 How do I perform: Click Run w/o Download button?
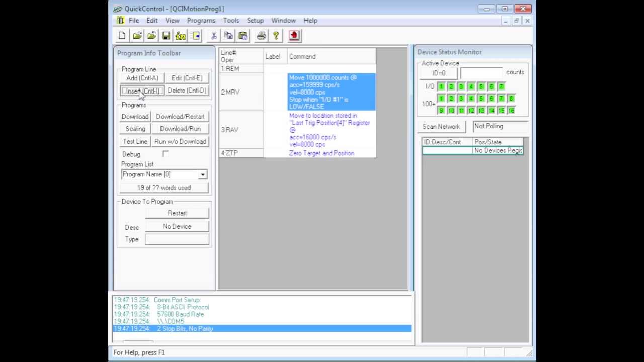180,142
